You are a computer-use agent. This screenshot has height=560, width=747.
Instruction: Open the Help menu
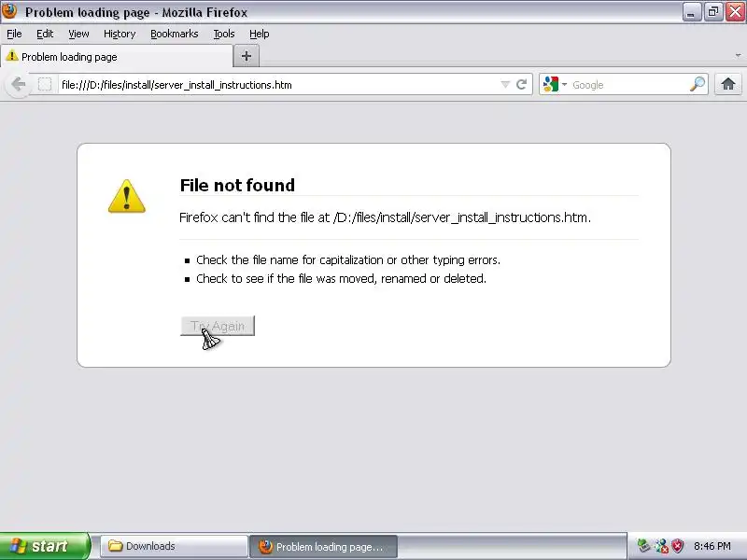pyautogui.click(x=260, y=34)
